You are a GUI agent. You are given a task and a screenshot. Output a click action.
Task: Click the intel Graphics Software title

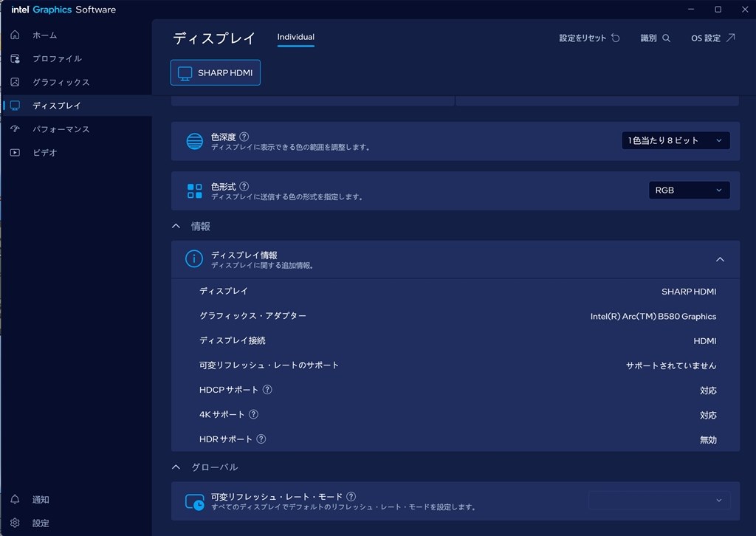pyautogui.click(x=63, y=10)
